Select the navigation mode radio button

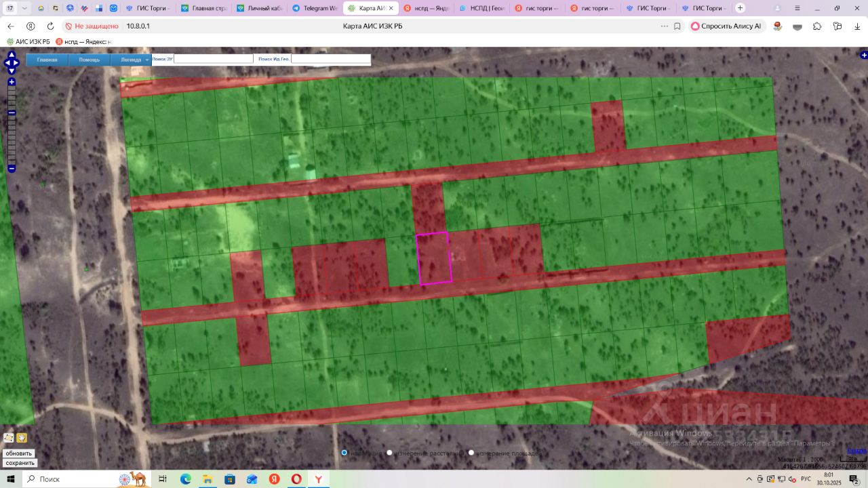click(344, 453)
